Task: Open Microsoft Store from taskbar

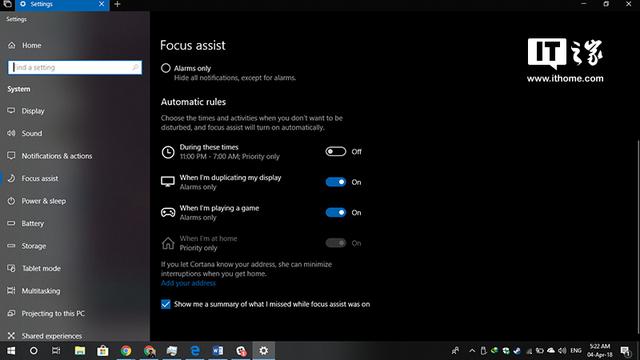Action: click(102, 351)
